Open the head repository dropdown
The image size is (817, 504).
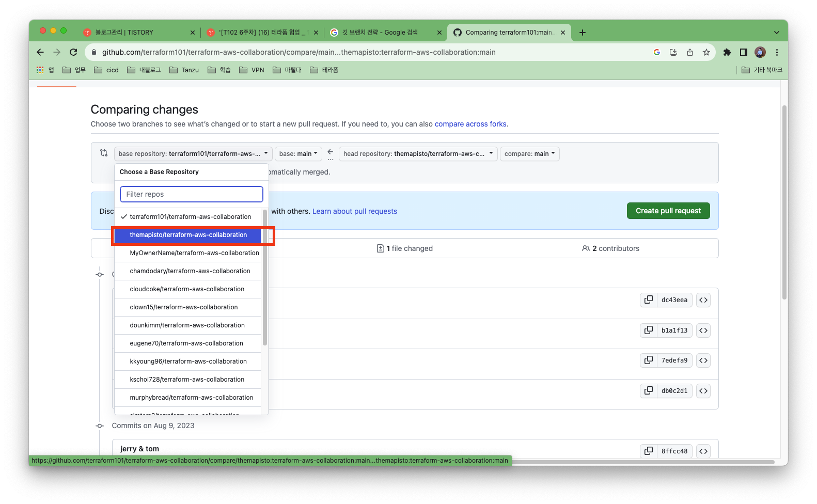418,154
